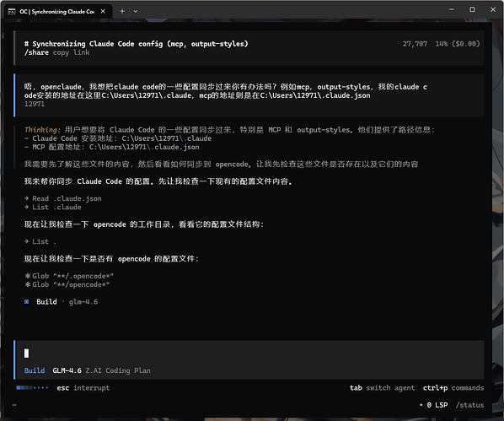Maximize the terminal window

[472, 9]
